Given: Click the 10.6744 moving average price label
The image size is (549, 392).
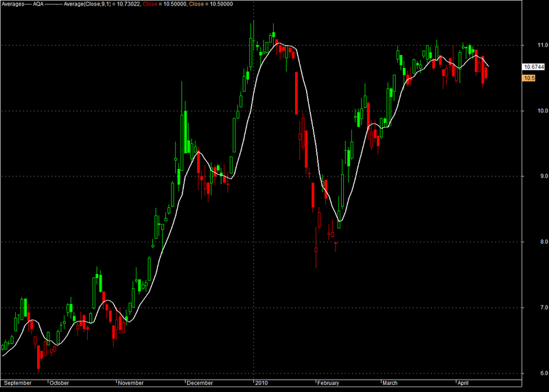Looking at the screenshot, I should pyautogui.click(x=534, y=67).
